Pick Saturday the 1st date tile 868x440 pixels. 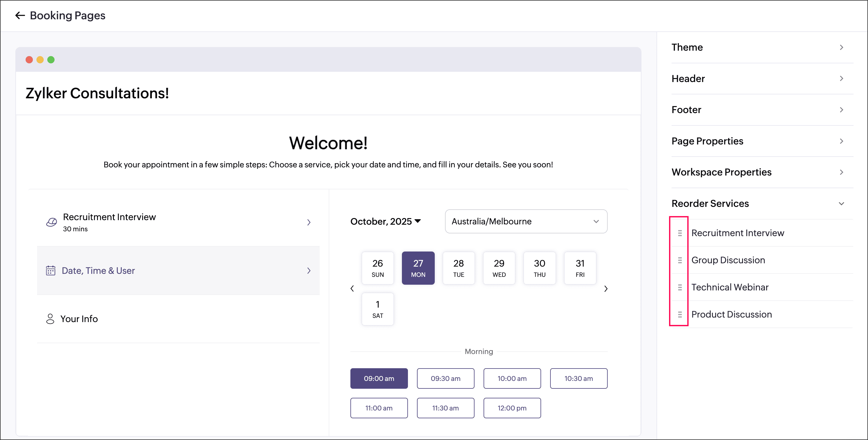[378, 309]
